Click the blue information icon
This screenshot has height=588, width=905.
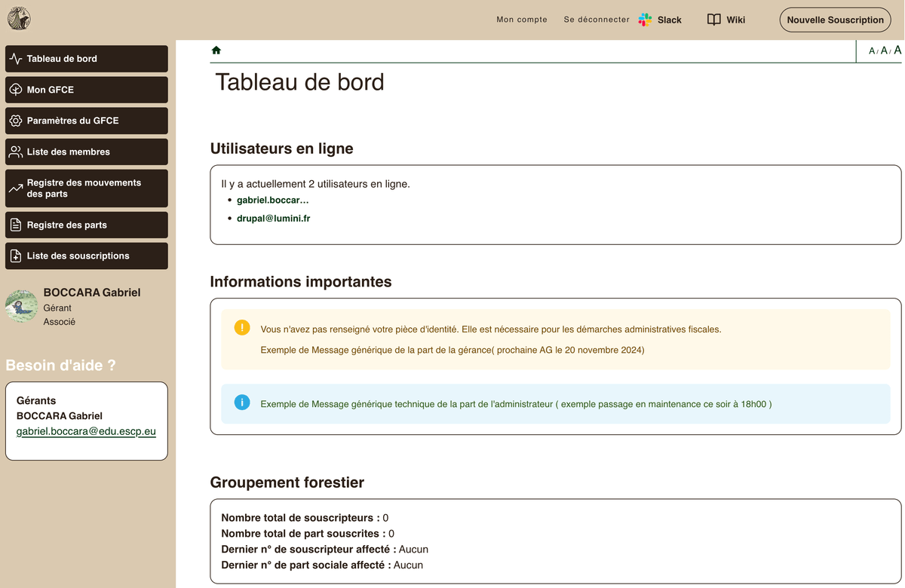tap(242, 403)
